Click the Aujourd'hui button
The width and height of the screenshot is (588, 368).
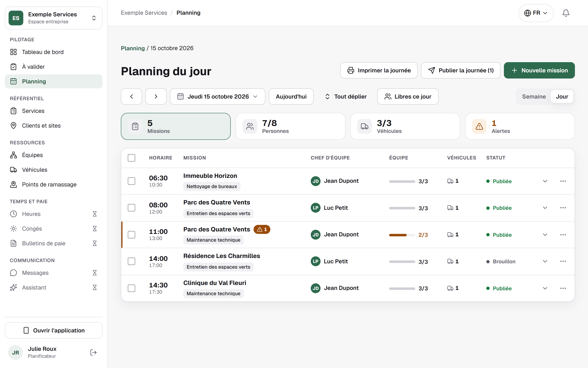[291, 97]
